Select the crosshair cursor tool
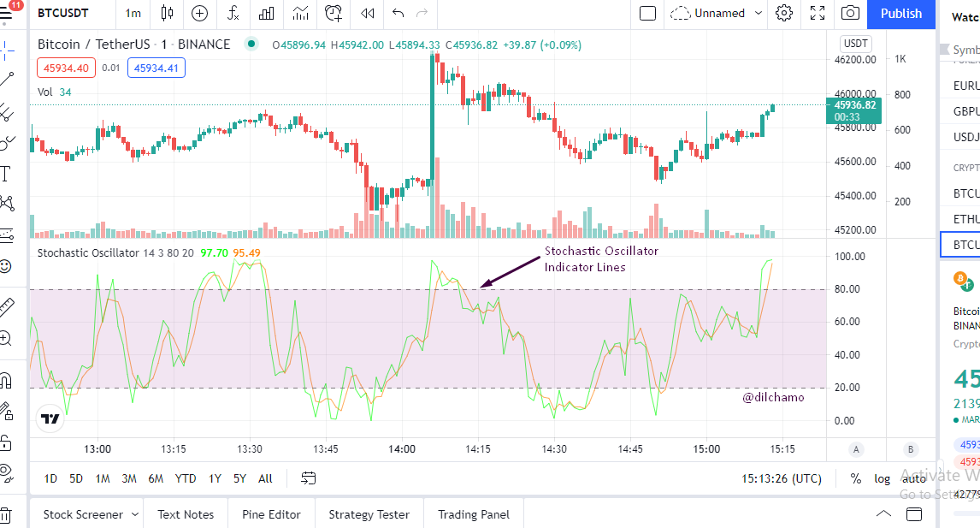 click(x=6, y=50)
